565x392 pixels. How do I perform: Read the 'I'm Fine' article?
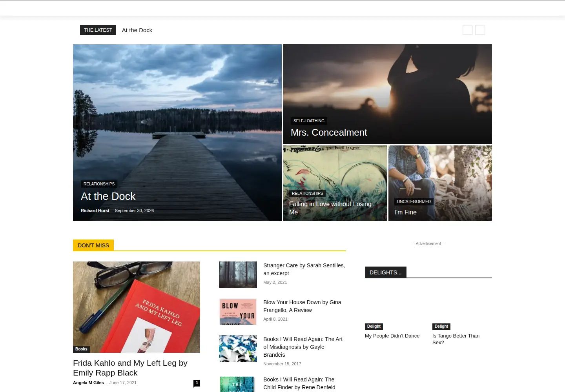405,212
